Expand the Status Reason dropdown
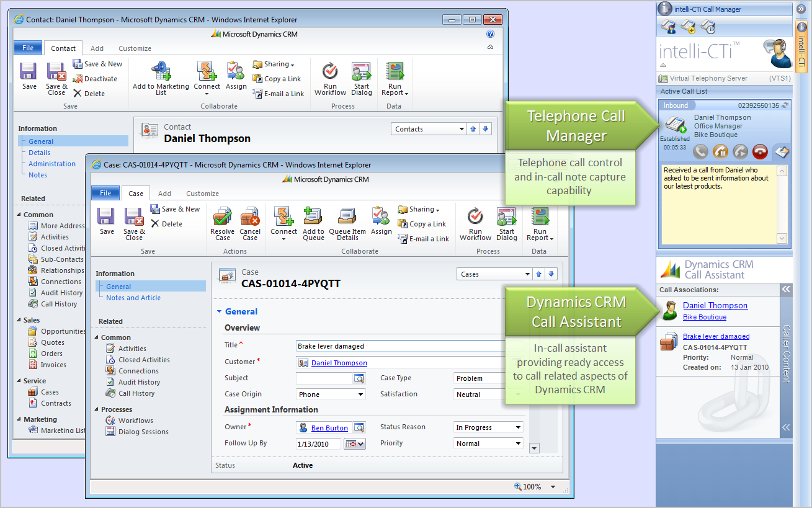Image resolution: width=812 pixels, height=508 pixels. coord(519,427)
